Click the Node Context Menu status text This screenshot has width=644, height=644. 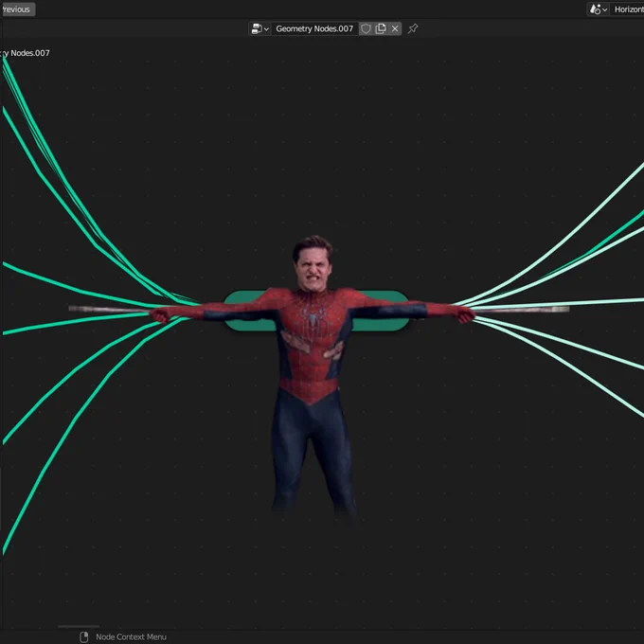point(131,636)
